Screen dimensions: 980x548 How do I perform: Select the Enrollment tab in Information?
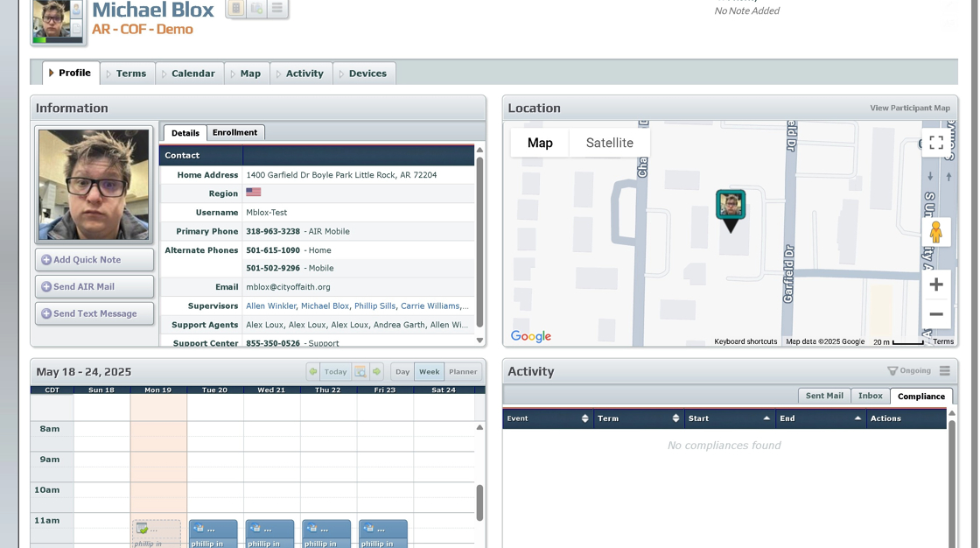click(235, 132)
